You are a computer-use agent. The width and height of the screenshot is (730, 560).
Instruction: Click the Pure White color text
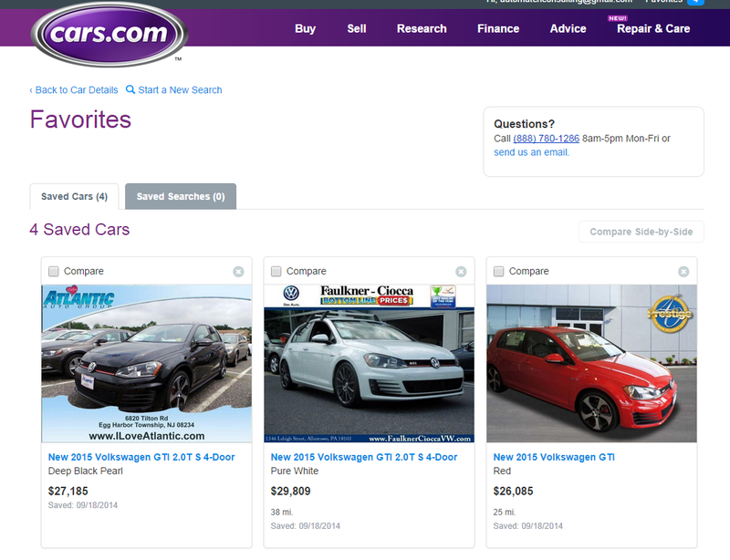click(295, 472)
